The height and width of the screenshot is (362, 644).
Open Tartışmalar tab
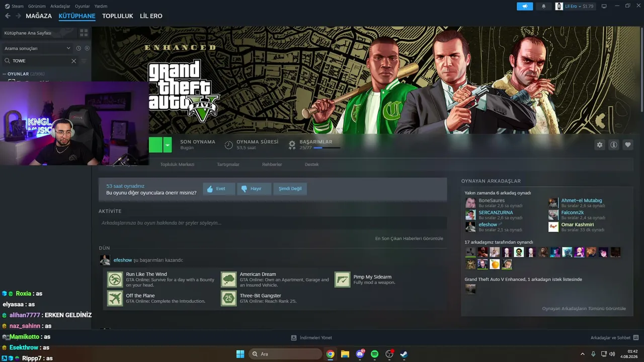click(228, 164)
